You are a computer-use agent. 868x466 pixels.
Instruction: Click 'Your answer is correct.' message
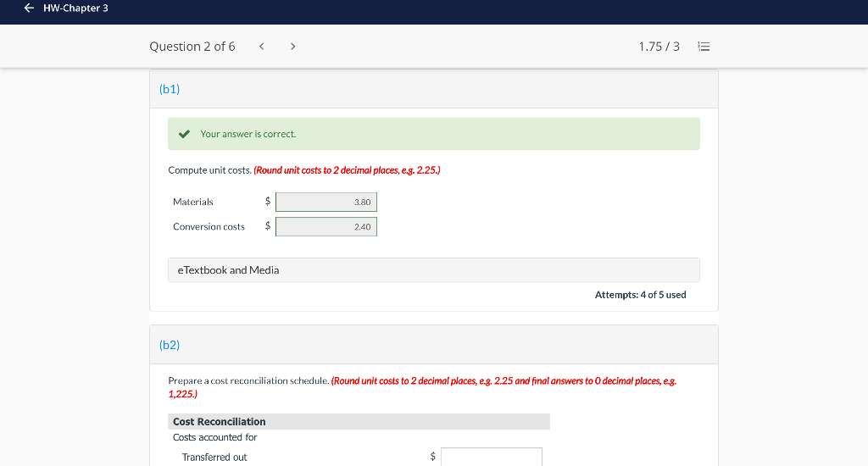248,134
